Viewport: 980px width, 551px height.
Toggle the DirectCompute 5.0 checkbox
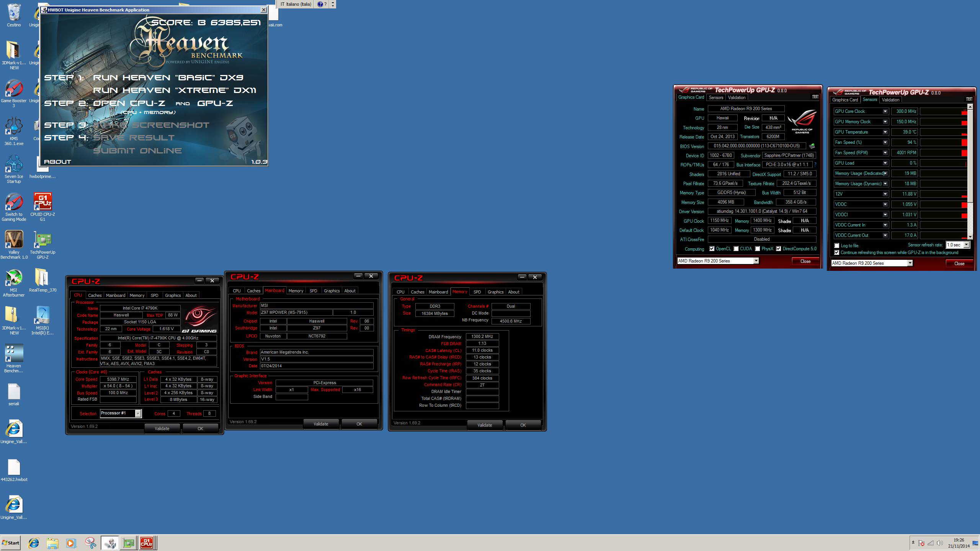[x=778, y=249]
